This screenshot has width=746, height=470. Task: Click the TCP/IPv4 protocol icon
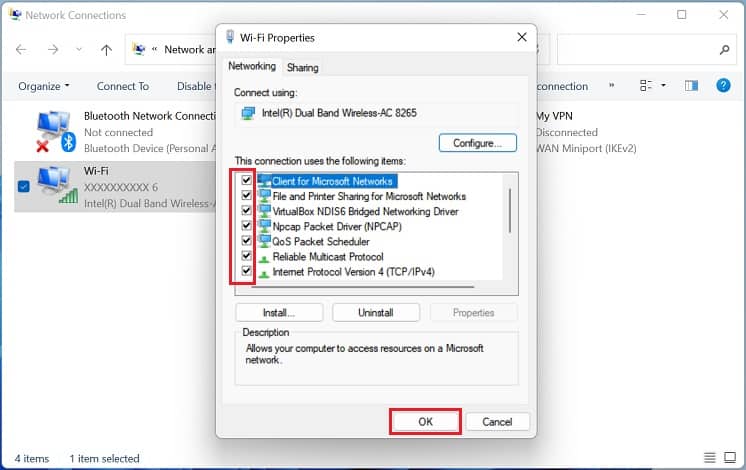click(264, 274)
